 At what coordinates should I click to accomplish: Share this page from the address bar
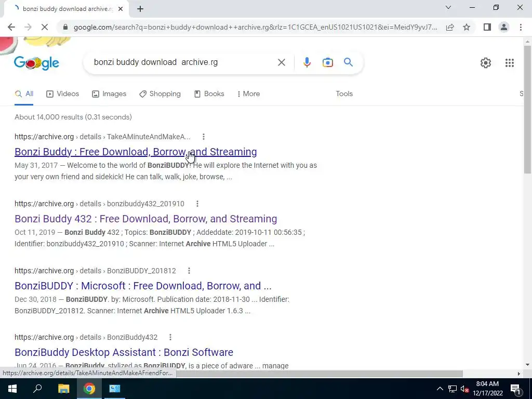[450, 27]
